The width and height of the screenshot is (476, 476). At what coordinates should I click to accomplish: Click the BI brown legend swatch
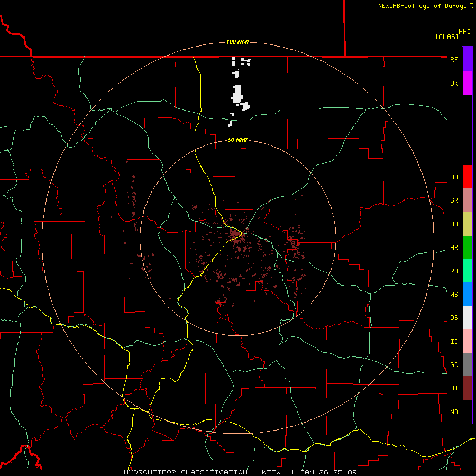[x=467, y=388]
